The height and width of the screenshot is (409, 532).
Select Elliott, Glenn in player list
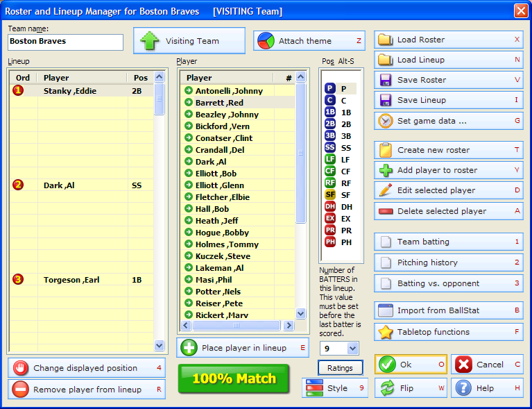[x=237, y=185]
